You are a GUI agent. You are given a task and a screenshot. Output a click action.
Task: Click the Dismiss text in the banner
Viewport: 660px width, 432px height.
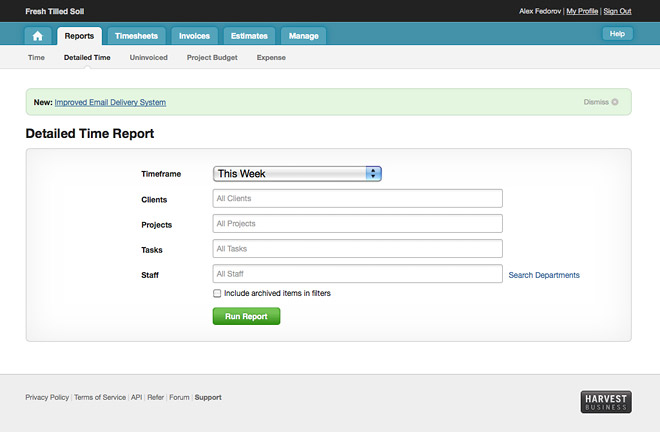[596, 102]
